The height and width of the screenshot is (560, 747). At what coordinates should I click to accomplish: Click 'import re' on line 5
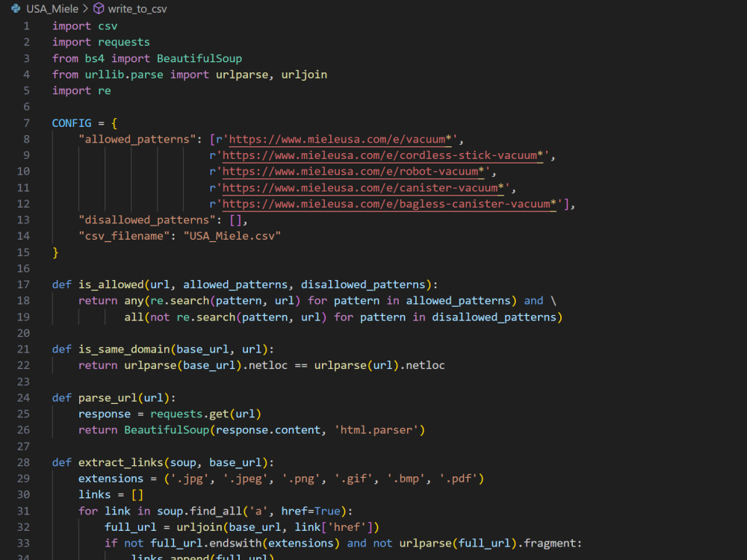[x=81, y=90]
